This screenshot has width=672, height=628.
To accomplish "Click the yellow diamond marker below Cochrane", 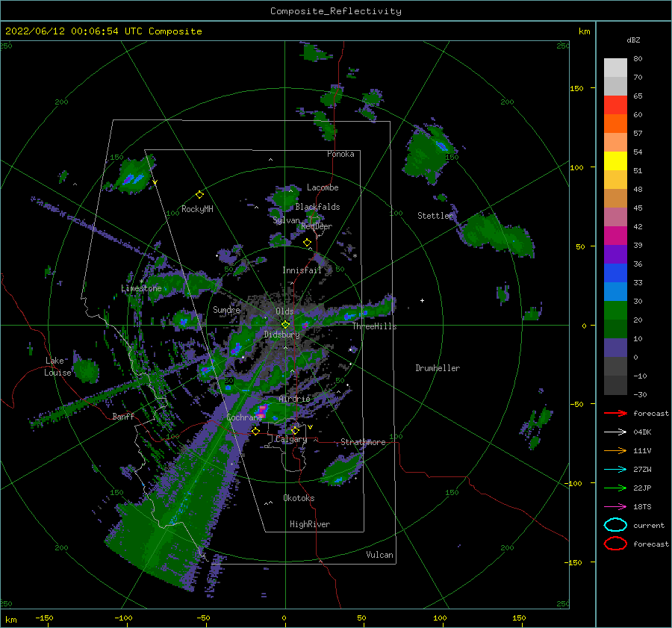I will click(x=255, y=431).
